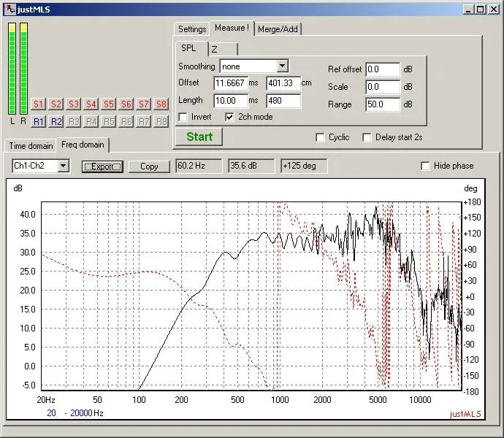Viewport: 504px width, 438px height.
Task: Select the SPL sub-tab
Action: [x=191, y=48]
